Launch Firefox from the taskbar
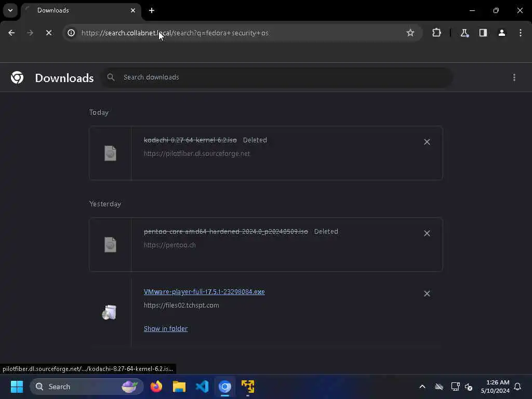 (156, 387)
